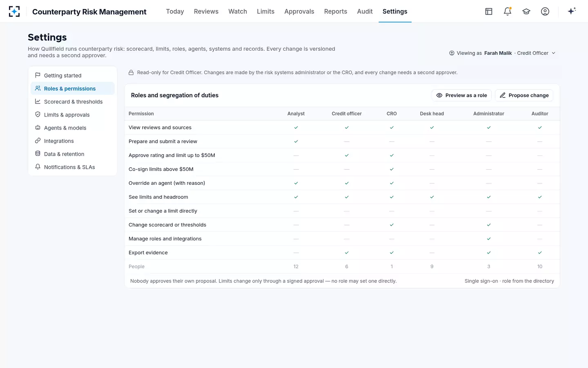Select the 'Co-sign limits above $50M' row label
Viewport: 588px width, 368px height.
coord(161,169)
